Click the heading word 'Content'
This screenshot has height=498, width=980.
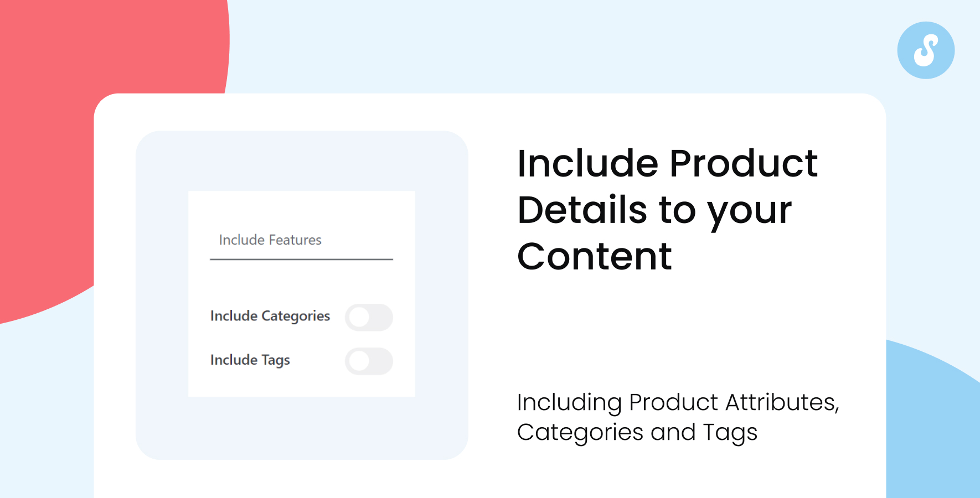(595, 257)
